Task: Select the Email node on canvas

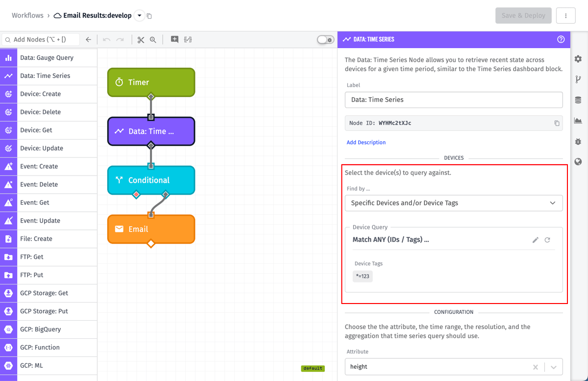Action: (151, 229)
